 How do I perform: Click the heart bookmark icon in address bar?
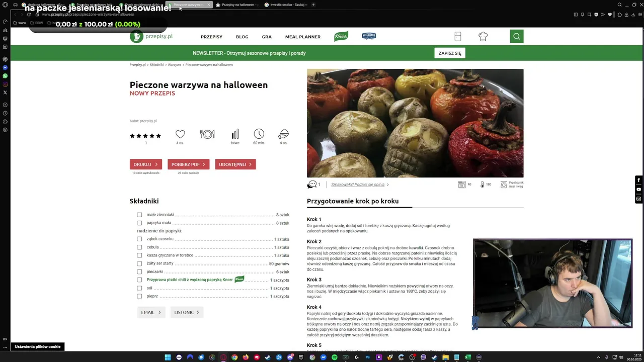610,15
